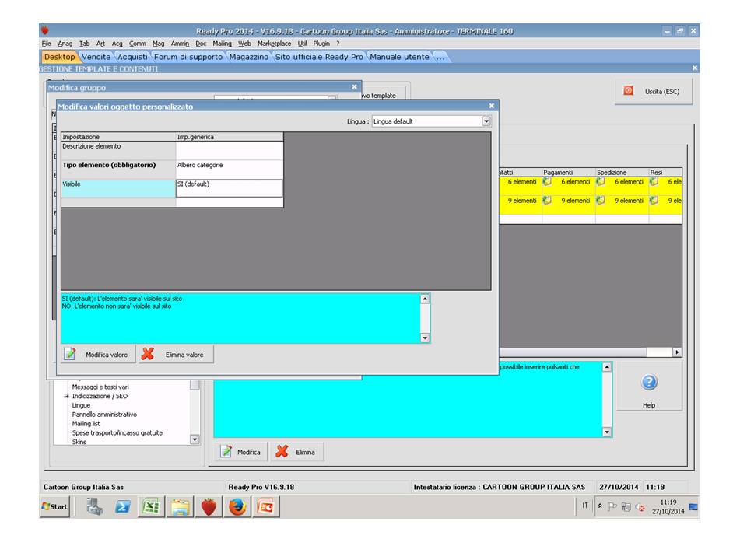Click Resi cell icon in 9 elementi row
Viewport: 747px width, 560px height.
pos(654,201)
